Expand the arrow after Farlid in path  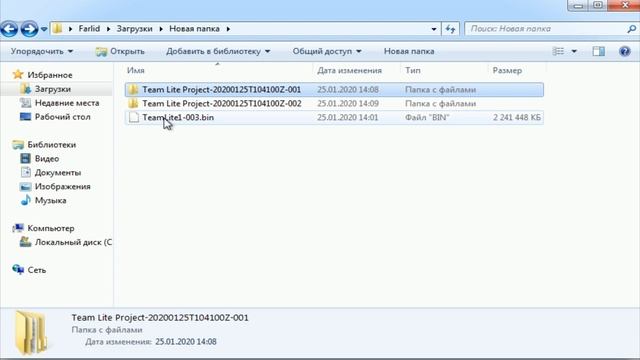(x=108, y=29)
